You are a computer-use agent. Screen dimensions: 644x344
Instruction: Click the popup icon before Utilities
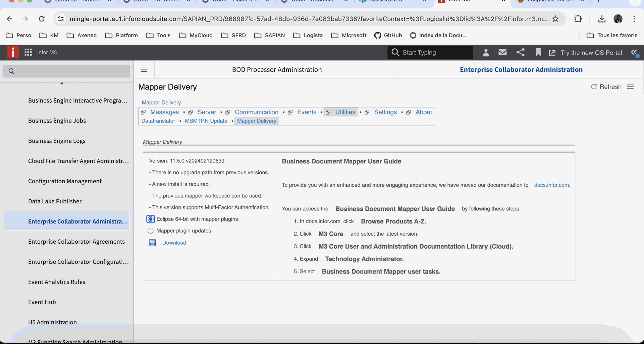click(328, 112)
